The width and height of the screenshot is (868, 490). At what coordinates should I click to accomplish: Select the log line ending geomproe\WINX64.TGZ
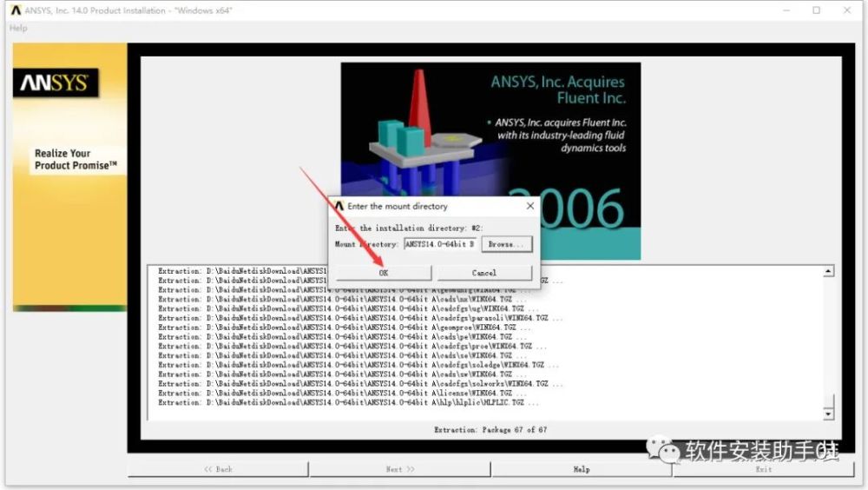click(x=345, y=328)
